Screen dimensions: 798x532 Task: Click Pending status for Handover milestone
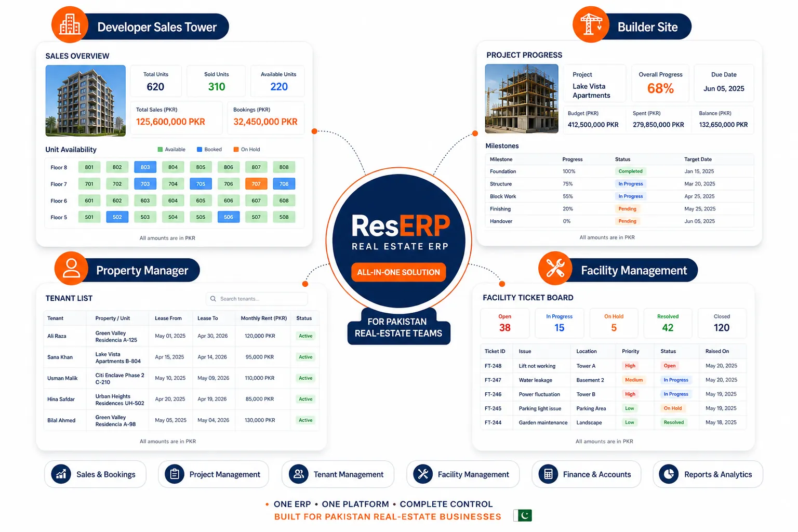pos(628,221)
